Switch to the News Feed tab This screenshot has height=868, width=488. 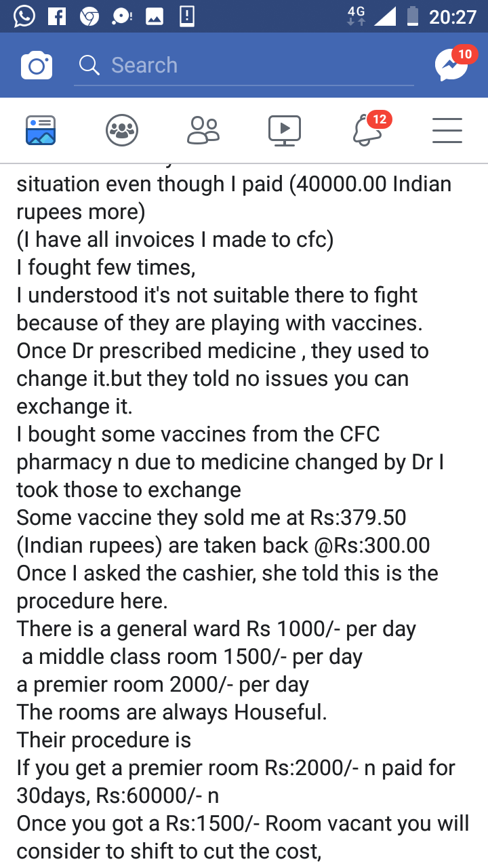41,130
